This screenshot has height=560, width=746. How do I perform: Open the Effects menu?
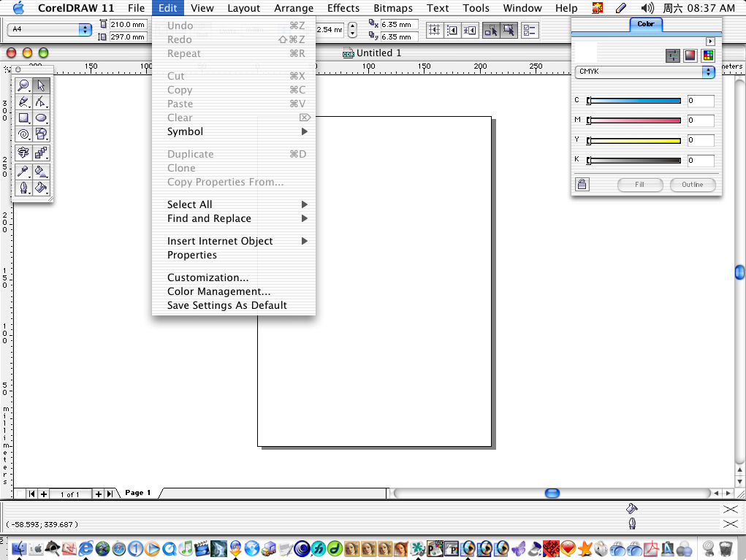click(x=343, y=8)
